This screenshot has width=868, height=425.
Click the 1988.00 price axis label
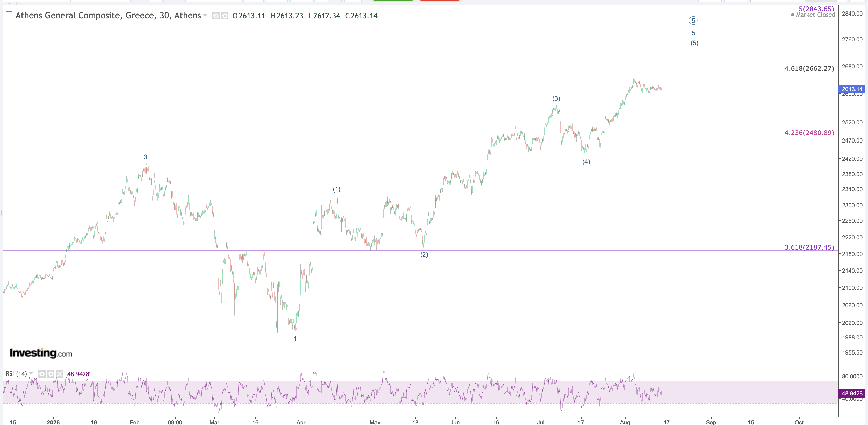pyautogui.click(x=852, y=337)
